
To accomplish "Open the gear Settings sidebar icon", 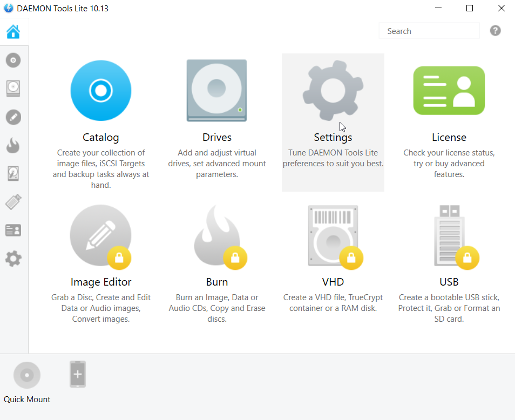I will [x=13, y=259].
